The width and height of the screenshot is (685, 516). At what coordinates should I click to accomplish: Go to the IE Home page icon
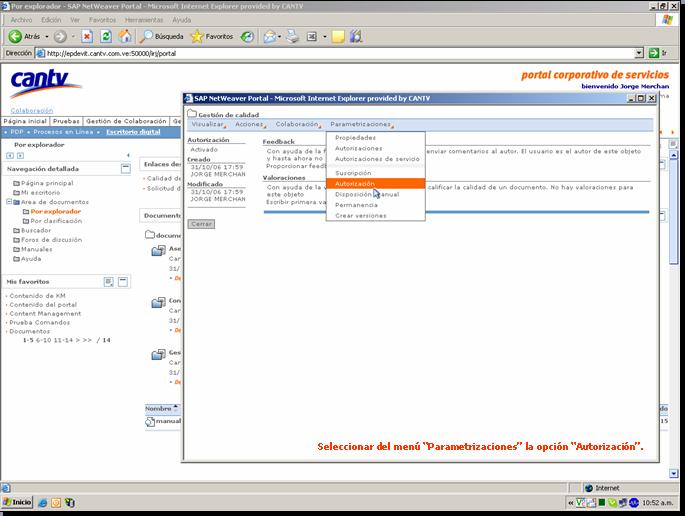tap(125, 37)
